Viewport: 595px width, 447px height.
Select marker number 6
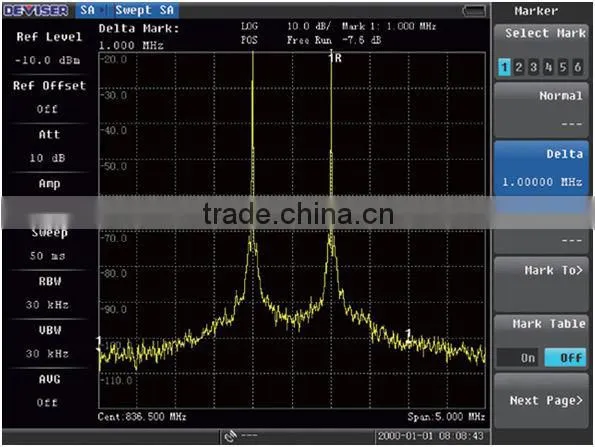point(578,68)
